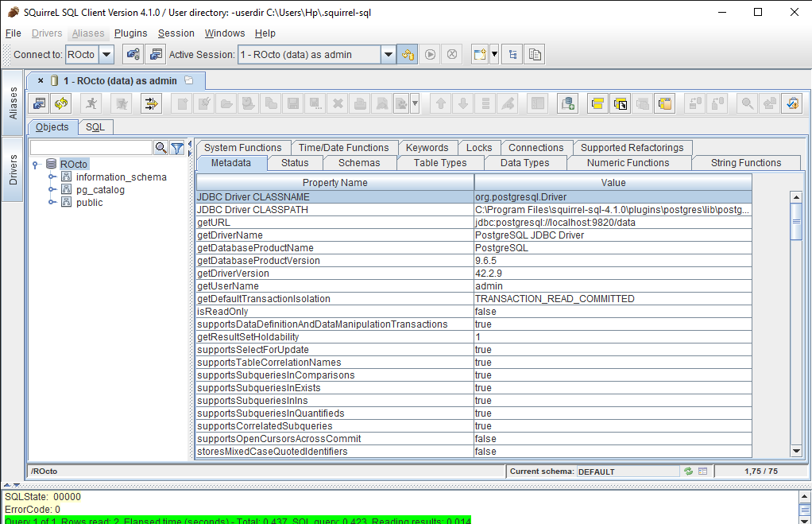The height and width of the screenshot is (524, 812).
Task: Click the object tree search input field
Action: (91, 148)
